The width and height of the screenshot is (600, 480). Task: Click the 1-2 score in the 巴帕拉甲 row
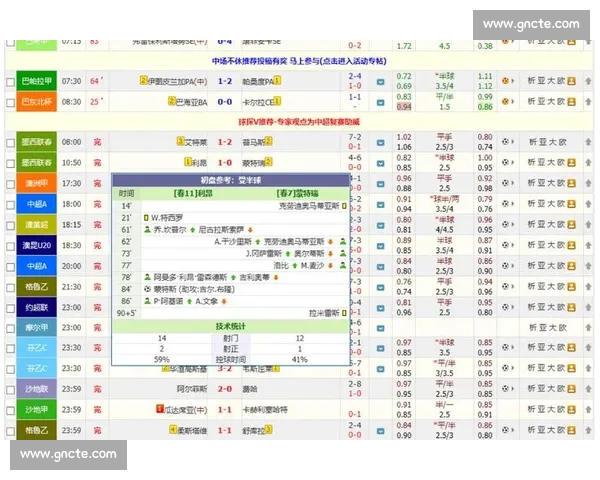point(225,82)
